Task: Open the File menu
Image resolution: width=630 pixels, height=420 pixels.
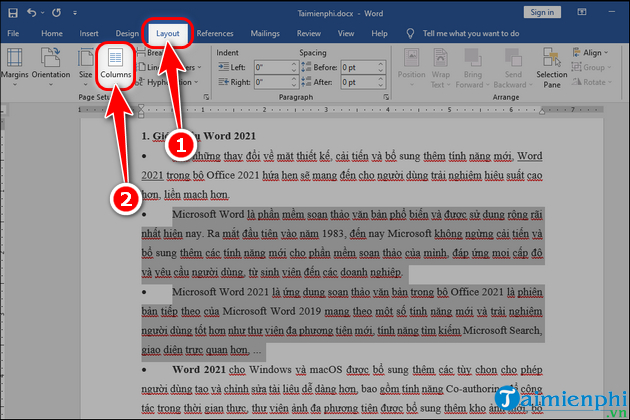Action: tap(14, 33)
